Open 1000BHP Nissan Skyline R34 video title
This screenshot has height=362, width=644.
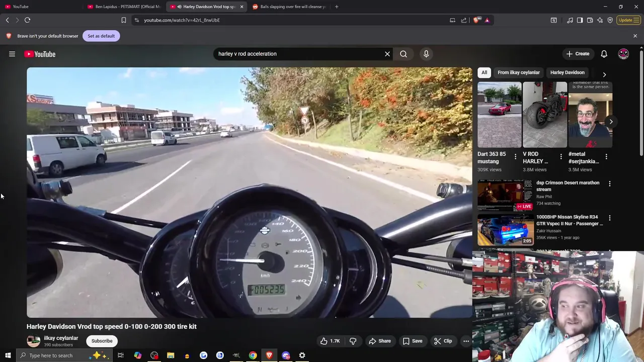(x=570, y=220)
